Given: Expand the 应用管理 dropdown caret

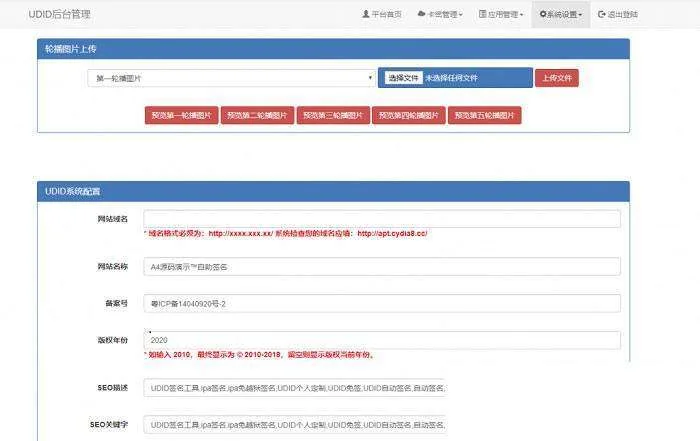Looking at the screenshot, I should [x=522, y=16].
